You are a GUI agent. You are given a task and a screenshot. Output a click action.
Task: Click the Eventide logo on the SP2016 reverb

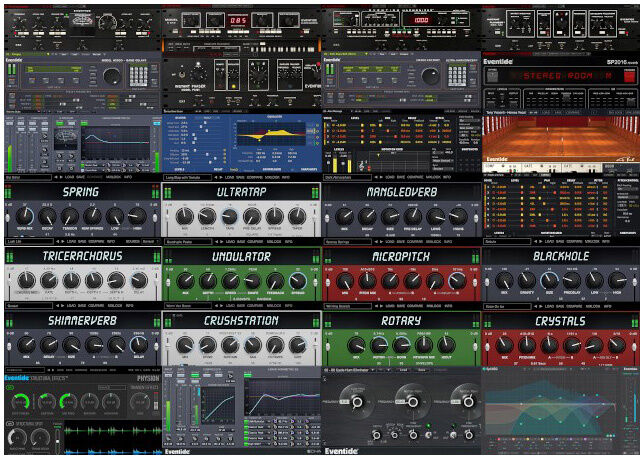coord(498,62)
